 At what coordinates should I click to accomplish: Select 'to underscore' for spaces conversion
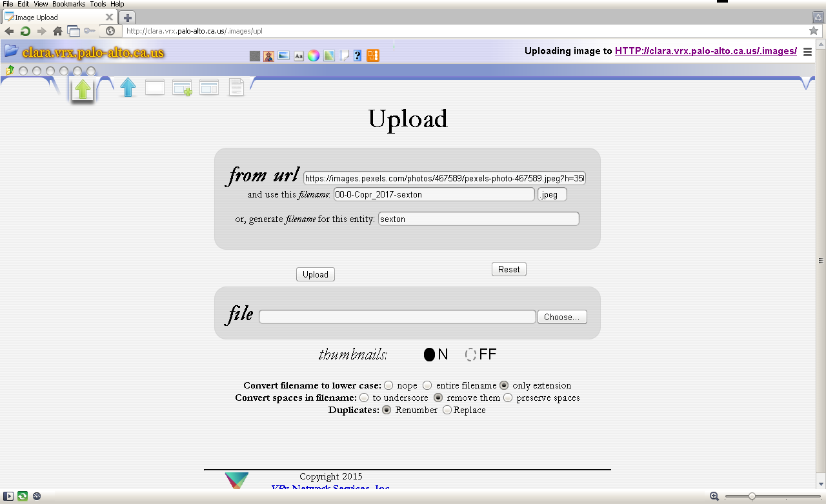tap(364, 398)
